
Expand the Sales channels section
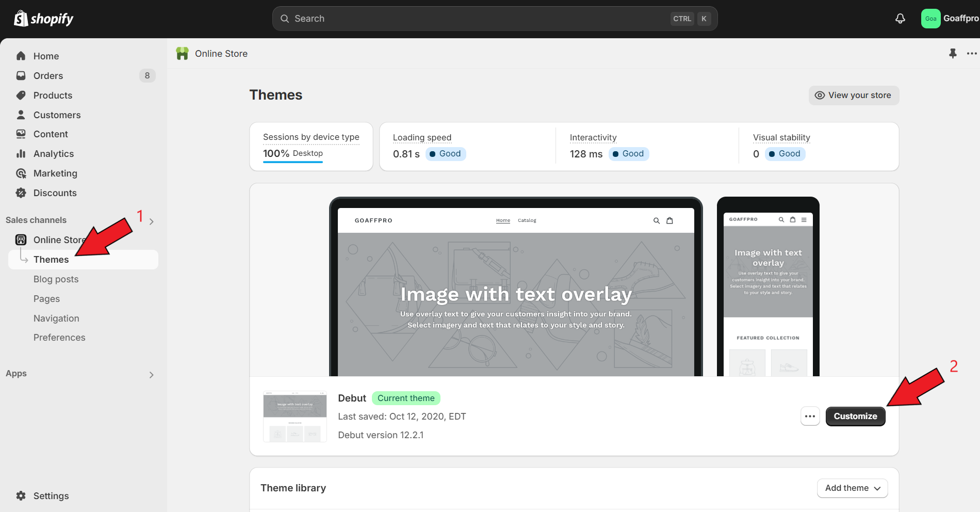point(151,221)
